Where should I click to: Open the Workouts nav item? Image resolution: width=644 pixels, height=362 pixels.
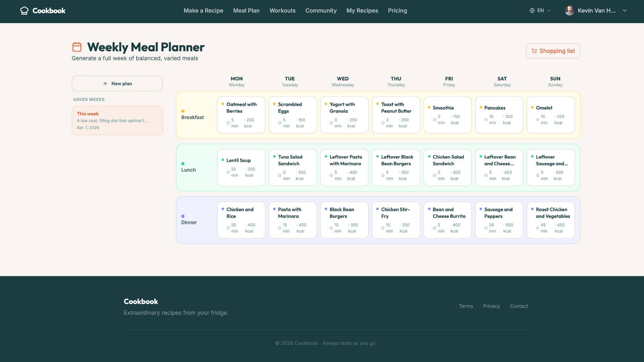pos(282,11)
